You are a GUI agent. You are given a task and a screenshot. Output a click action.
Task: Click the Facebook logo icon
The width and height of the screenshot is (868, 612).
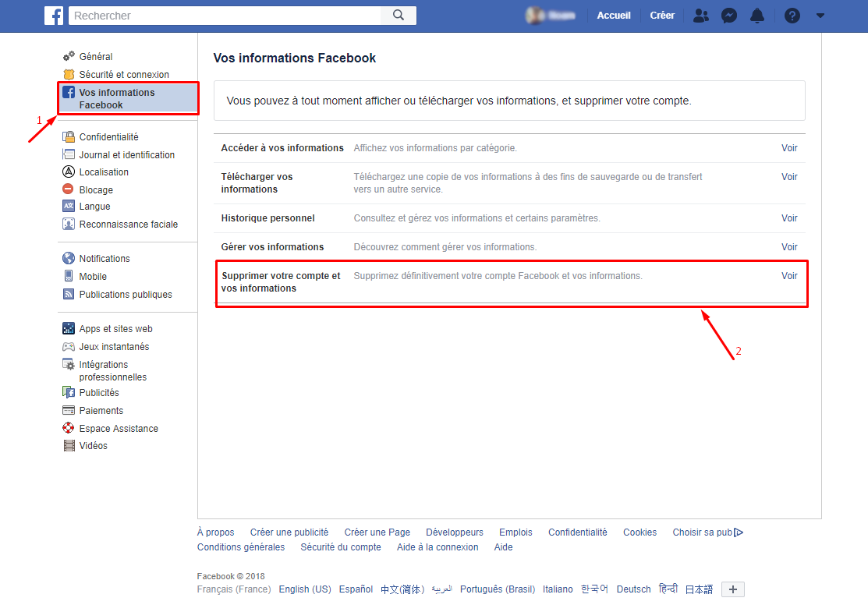click(54, 16)
